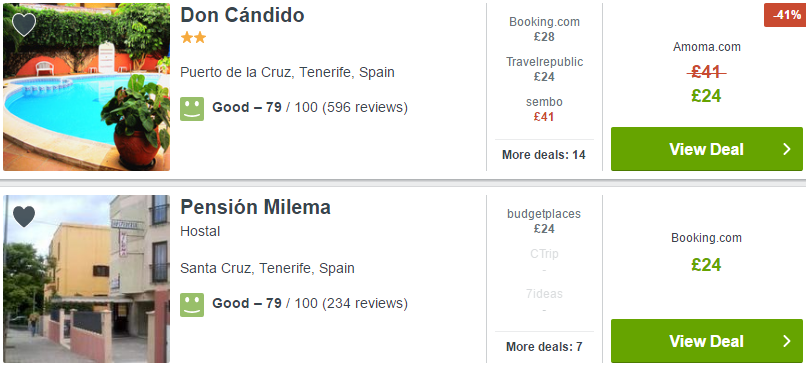Click green smiley rating icon for Pensión Milema
The image size is (806, 366).
192,305
